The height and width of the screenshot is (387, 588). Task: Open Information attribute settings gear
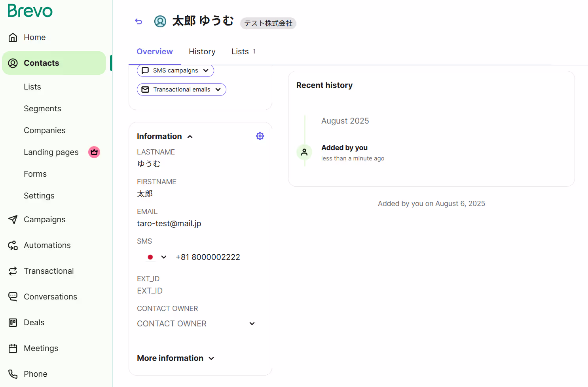pyautogui.click(x=260, y=136)
